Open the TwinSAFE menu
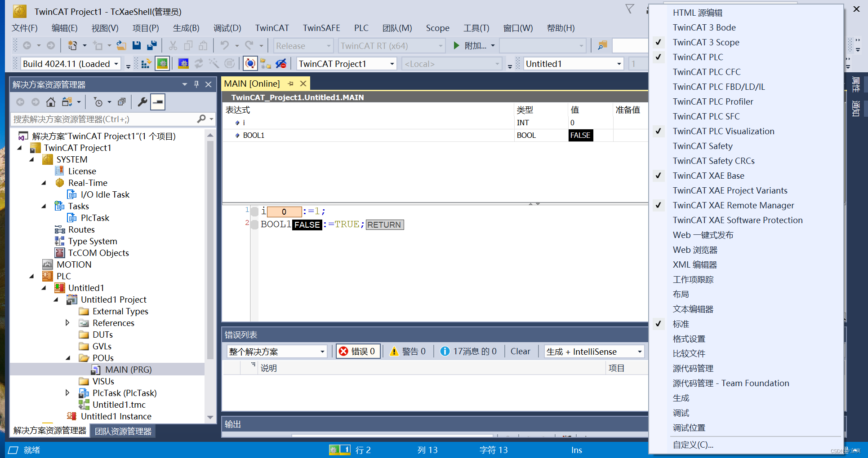The image size is (868, 458). (x=321, y=28)
